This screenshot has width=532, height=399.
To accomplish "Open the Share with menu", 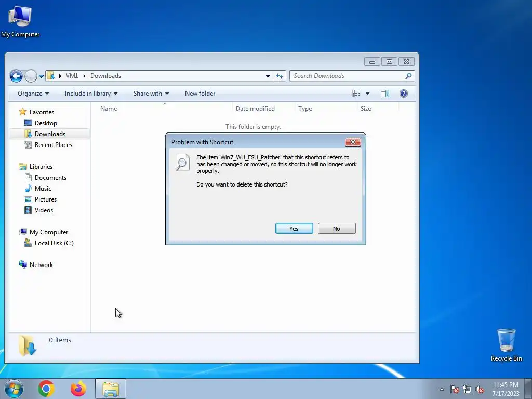I will [151, 94].
